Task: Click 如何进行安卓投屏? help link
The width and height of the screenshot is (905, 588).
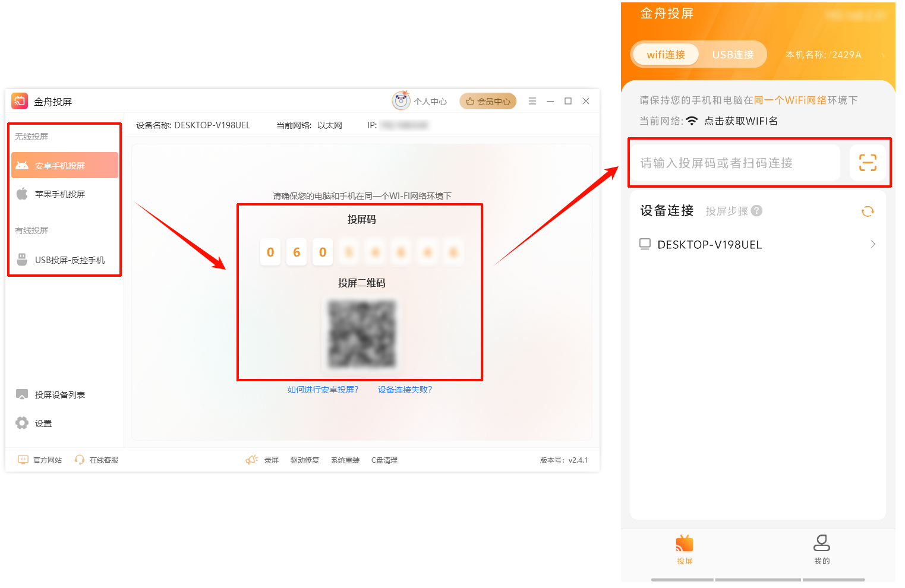Action: (x=323, y=389)
